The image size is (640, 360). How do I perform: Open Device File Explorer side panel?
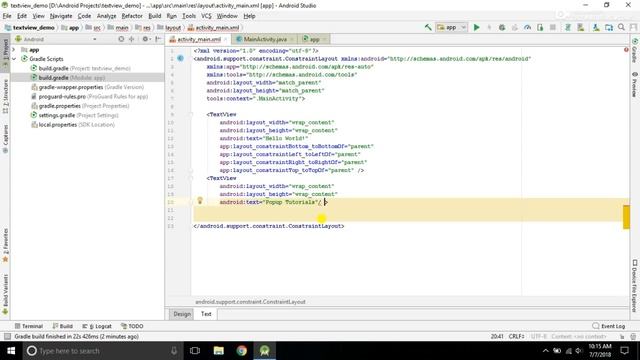click(635, 285)
